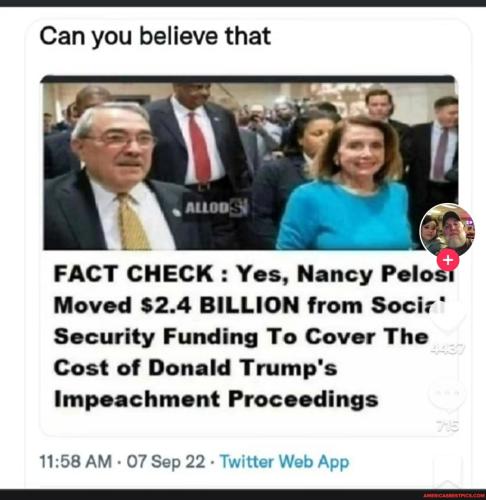Open the creator's profile avatar

(x=447, y=230)
